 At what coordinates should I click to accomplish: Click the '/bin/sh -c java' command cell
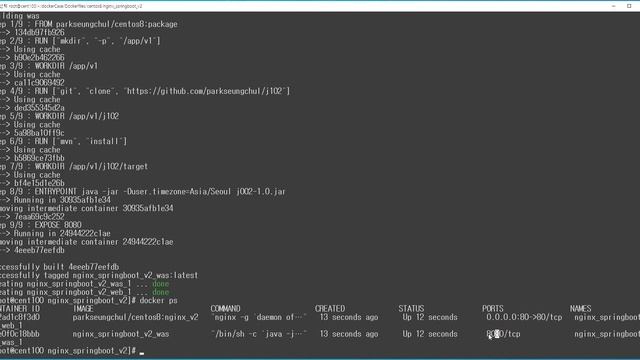258,334
